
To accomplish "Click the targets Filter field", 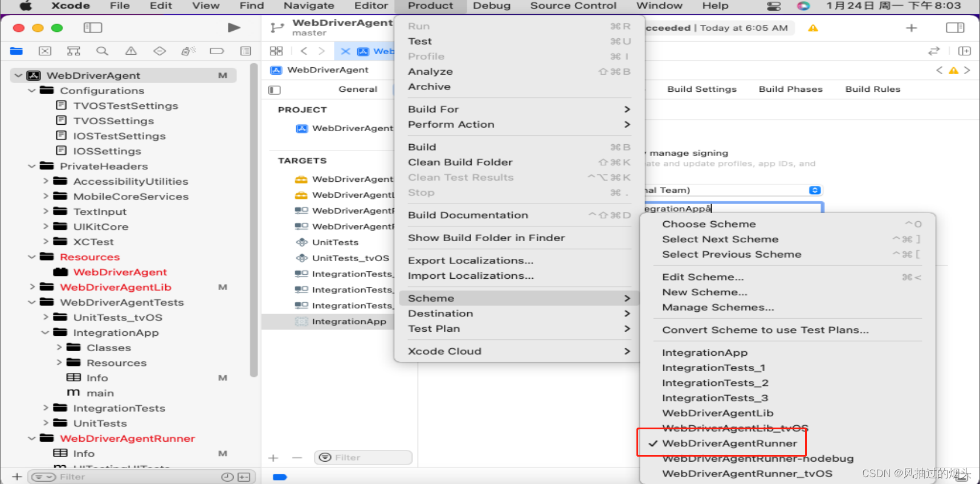I will pyautogui.click(x=363, y=458).
